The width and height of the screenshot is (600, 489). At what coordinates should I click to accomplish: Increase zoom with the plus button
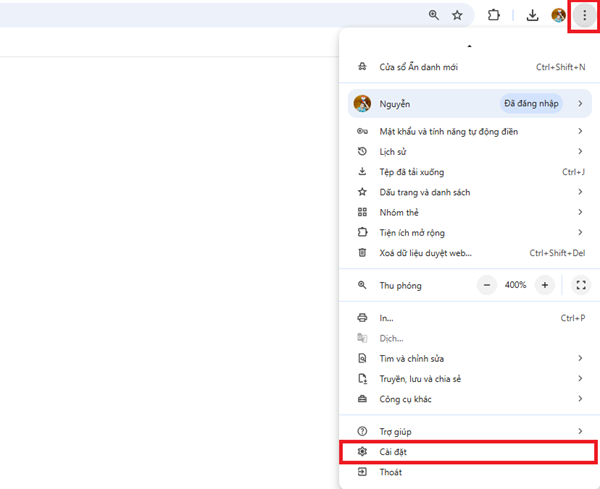point(545,285)
